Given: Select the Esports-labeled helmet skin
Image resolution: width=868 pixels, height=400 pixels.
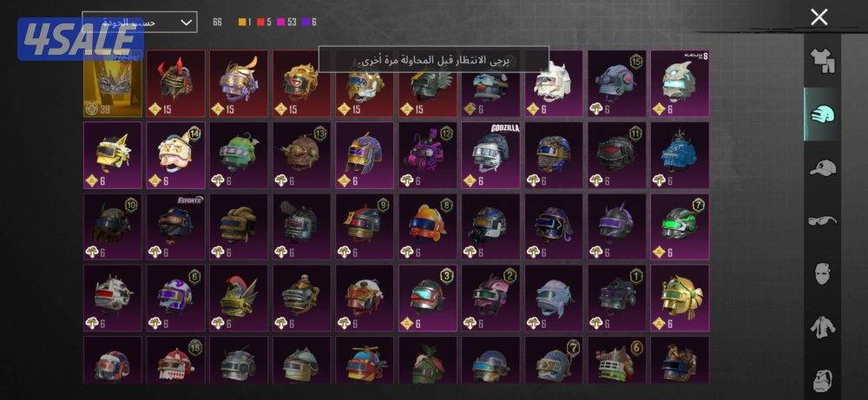Looking at the screenshot, I should [x=175, y=226].
